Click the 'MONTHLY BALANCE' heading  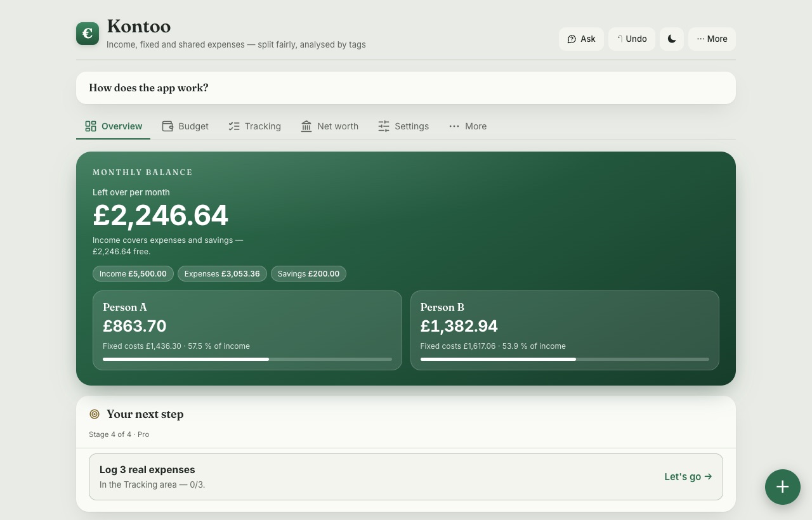point(143,172)
